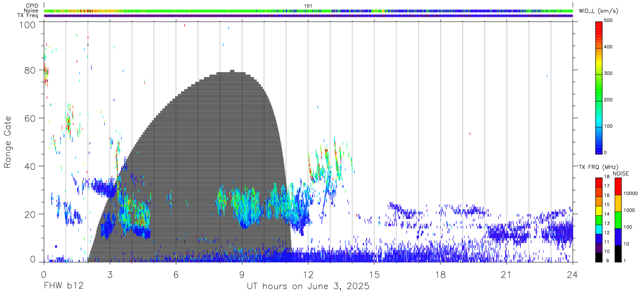Click the x-axis tick label '3'

[110, 274]
